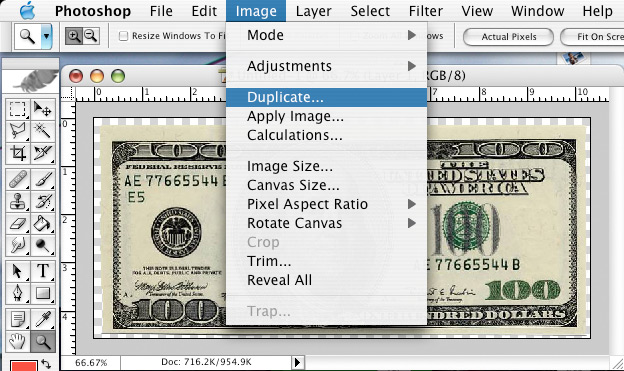Screen dimensions: 624x371
Task: Open the Zoom tool preset picker
Action: click(x=47, y=36)
